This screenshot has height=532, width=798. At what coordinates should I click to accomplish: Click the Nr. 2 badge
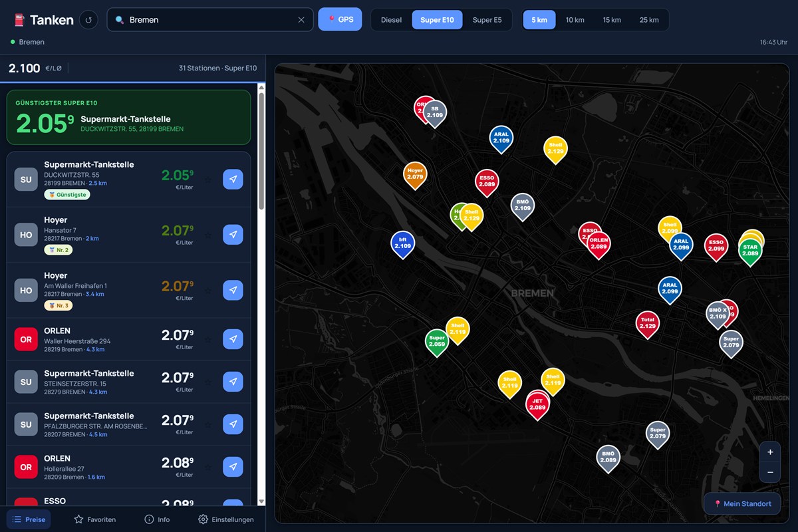[58, 250]
